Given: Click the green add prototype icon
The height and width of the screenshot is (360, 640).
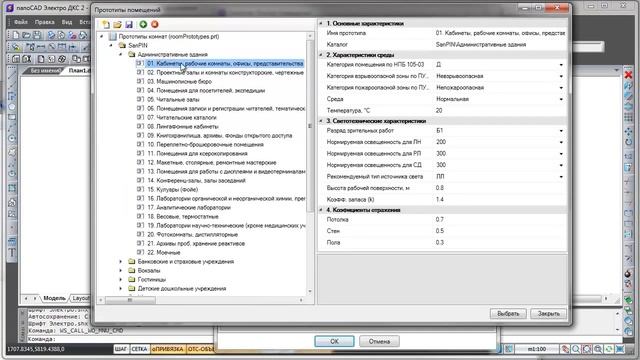Looking at the screenshot, I should [x=143, y=24].
